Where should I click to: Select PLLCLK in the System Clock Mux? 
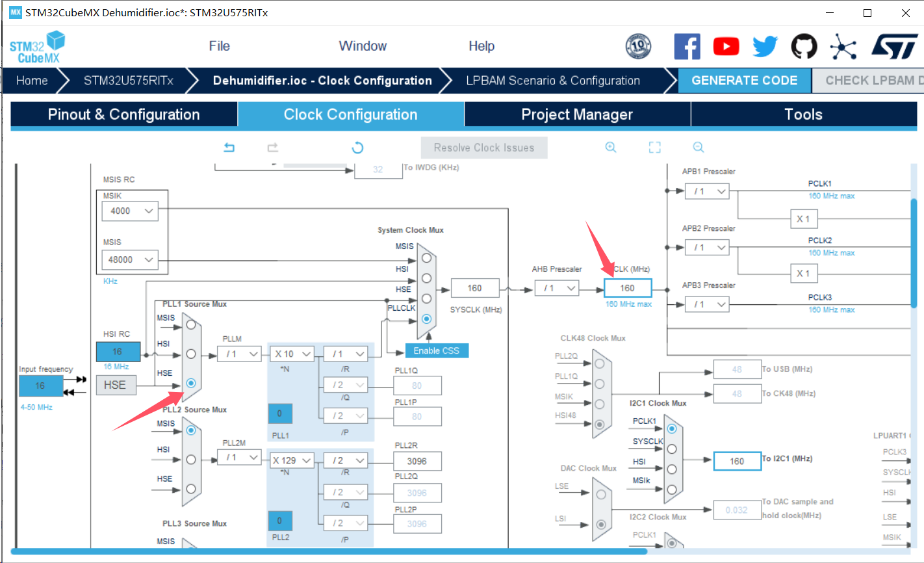[x=426, y=319]
